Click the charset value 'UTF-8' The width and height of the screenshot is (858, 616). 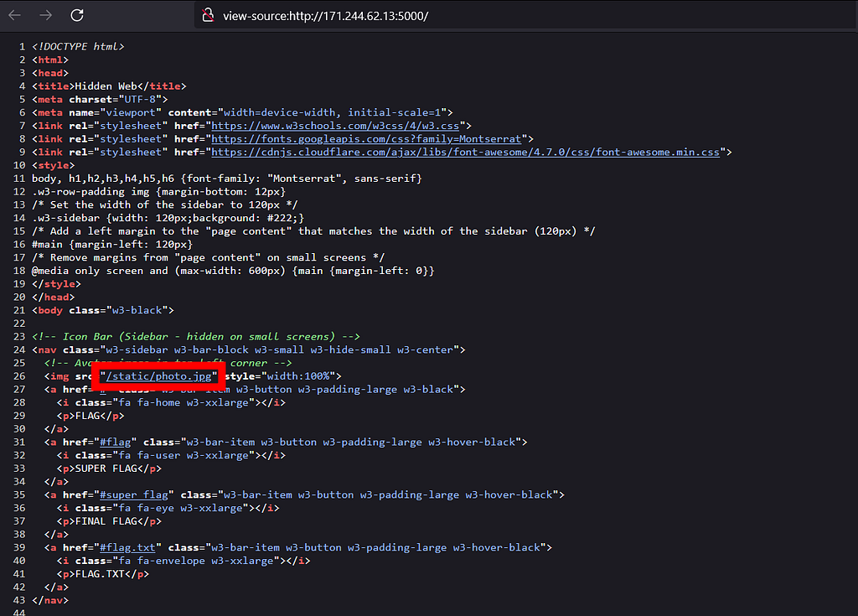(140, 100)
